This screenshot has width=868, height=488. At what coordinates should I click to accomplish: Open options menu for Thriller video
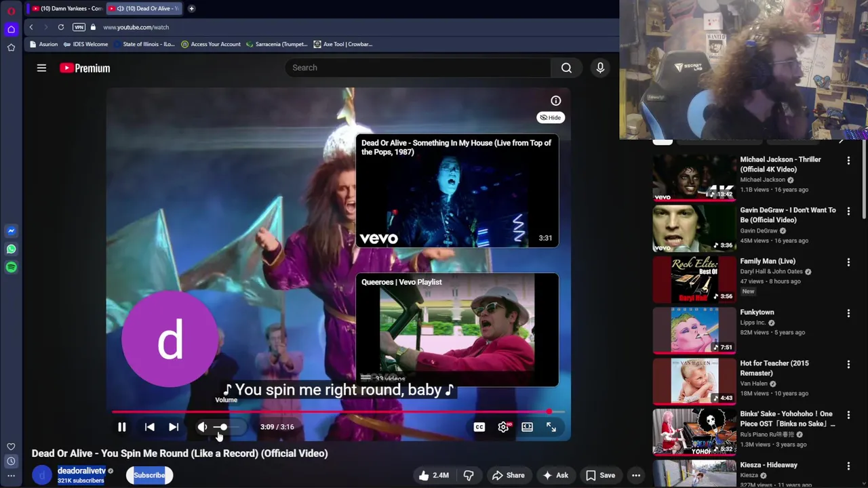coord(848,161)
